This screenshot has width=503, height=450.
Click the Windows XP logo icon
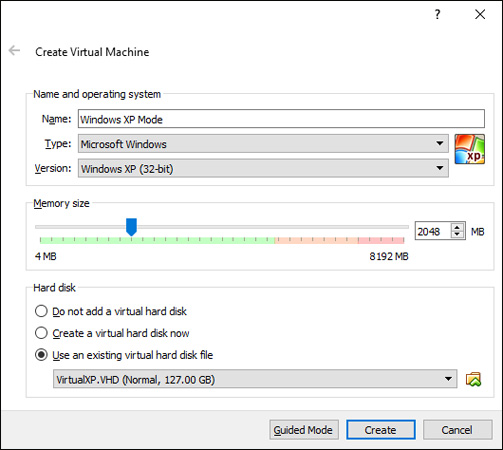(470, 149)
